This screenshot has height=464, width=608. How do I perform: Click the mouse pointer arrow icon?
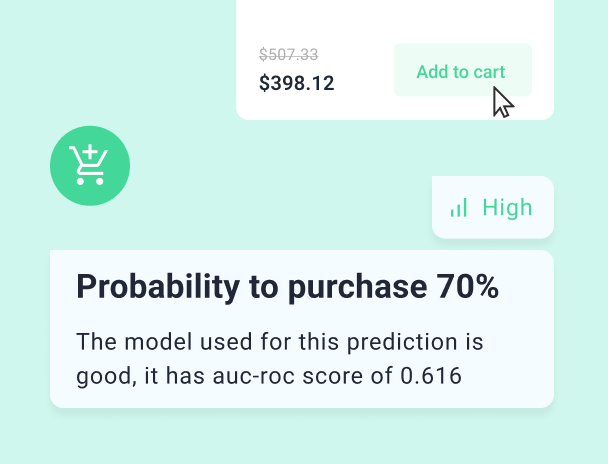[502, 102]
